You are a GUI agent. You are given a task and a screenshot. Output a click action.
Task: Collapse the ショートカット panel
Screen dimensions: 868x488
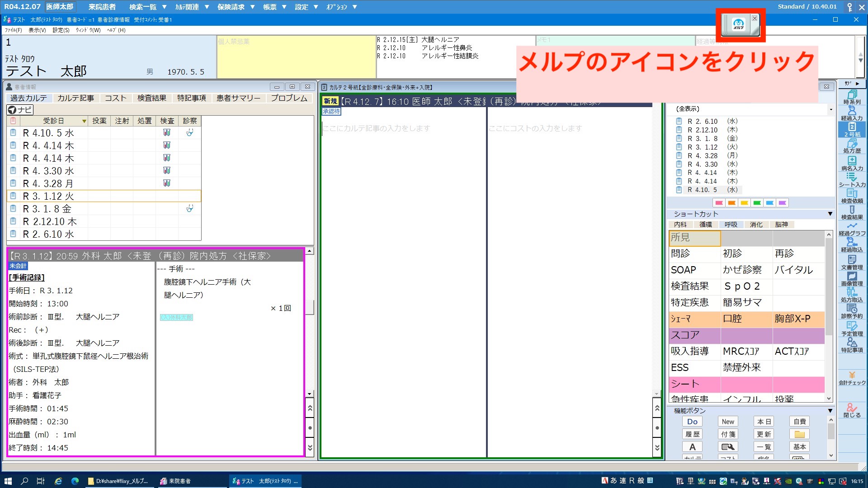pos(830,214)
